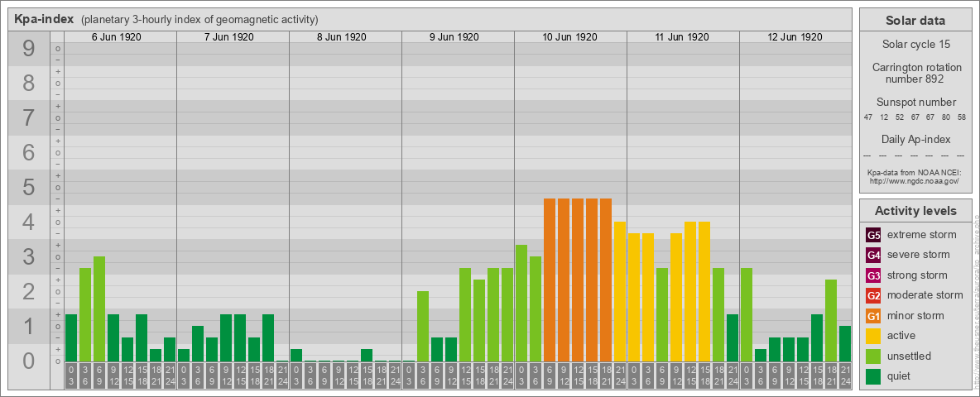The height and width of the screenshot is (397, 980).
Task: Click the G3 strong storm badge
Action: 873,275
